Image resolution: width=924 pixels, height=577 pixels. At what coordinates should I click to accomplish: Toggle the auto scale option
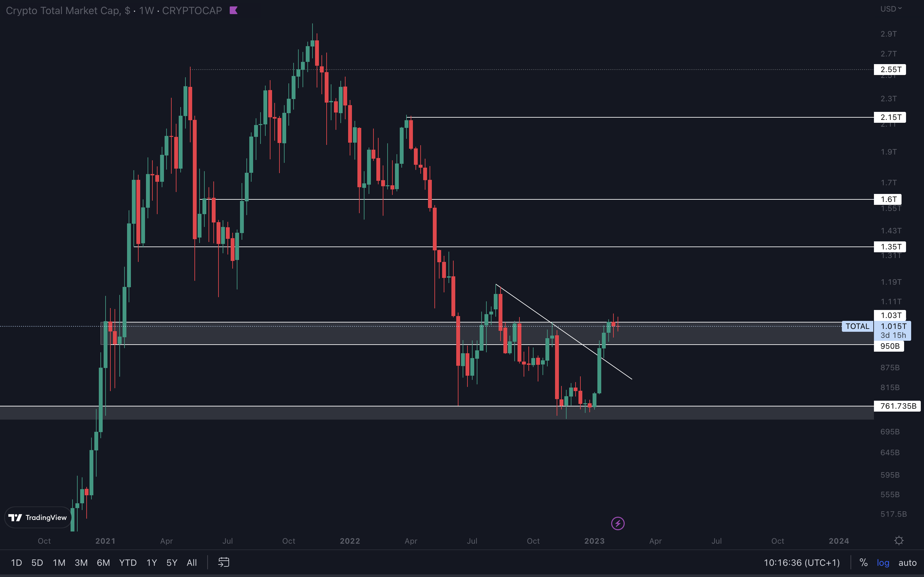pos(907,563)
